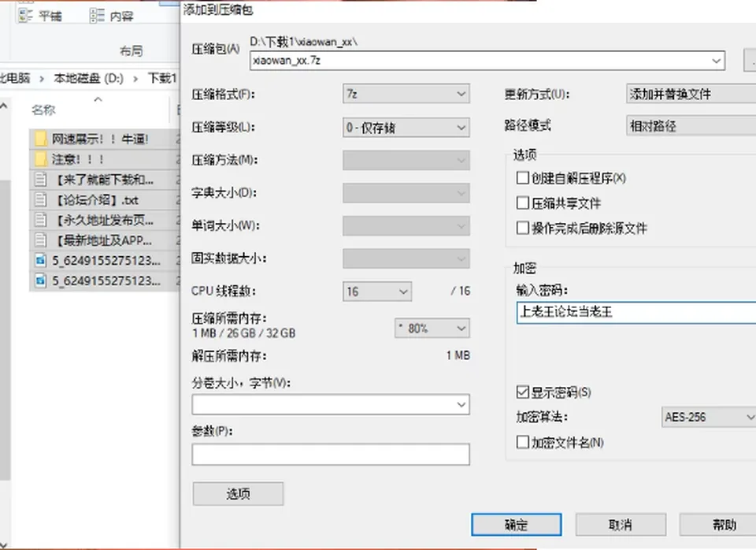Click the folder icon beside 注意！！！
Screen dimensions: 756x550
tap(41, 159)
